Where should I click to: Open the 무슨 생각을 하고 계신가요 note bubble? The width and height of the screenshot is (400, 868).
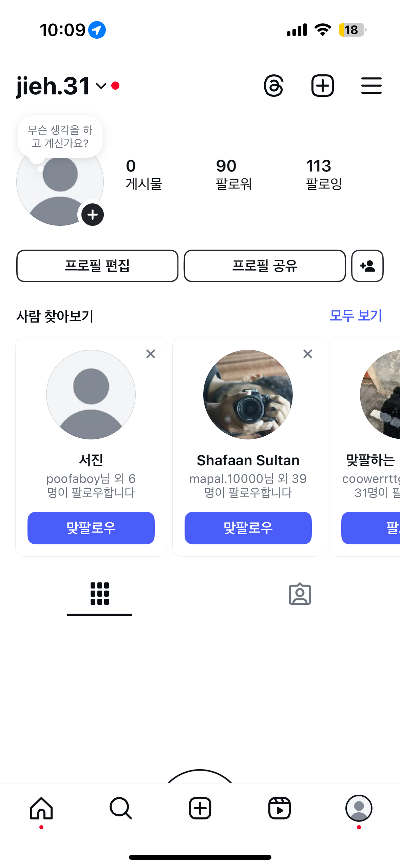60,137
